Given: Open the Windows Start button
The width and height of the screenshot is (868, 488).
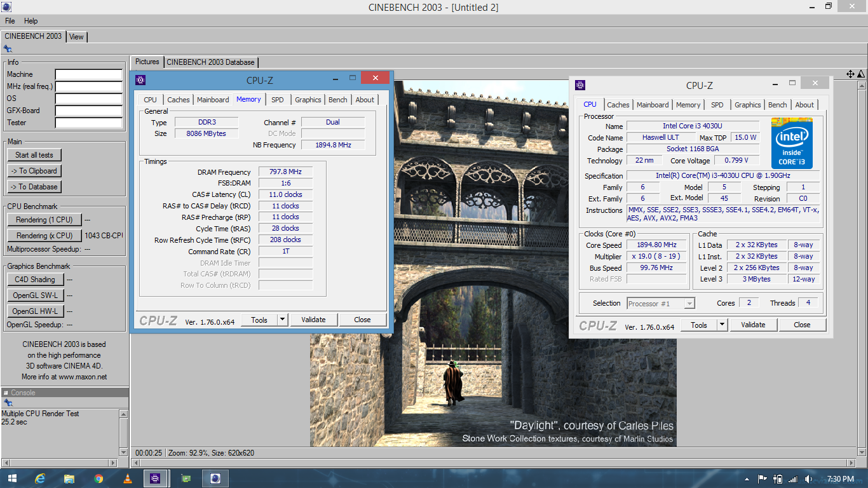Looking at the screenshot, I should pyautogui.click(x=12, y=478).
